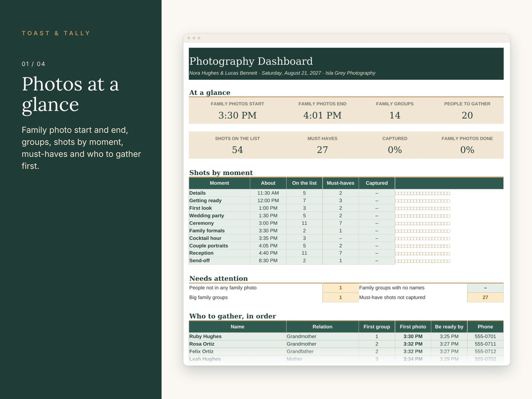Select the "Reception" moment label
Image resolution: width=532 pixels, height=399 pixels.
click(x=201, y=253)
